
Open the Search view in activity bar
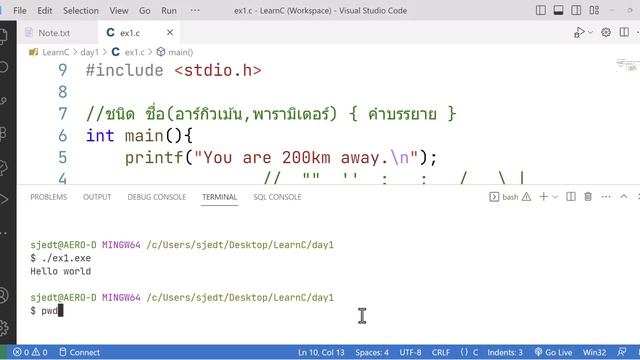click(4, 67)
